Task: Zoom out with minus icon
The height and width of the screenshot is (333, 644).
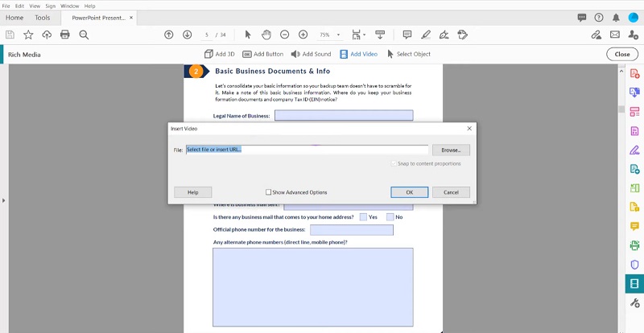Action: click(x=285, y=35)
